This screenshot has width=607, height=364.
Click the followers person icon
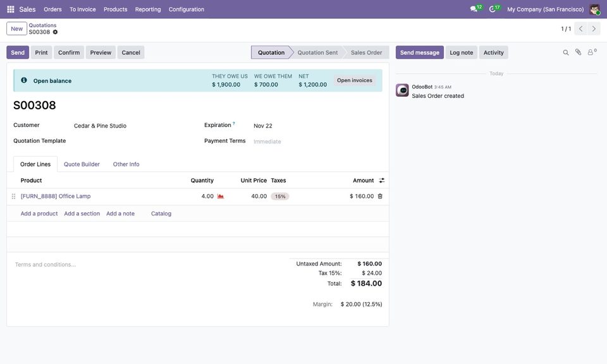pos(591,52)
